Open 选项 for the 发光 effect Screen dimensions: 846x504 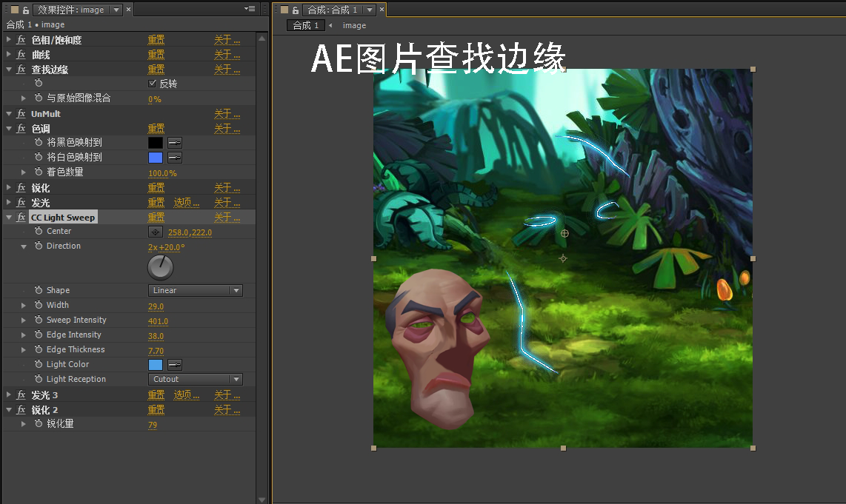[186, 203]
